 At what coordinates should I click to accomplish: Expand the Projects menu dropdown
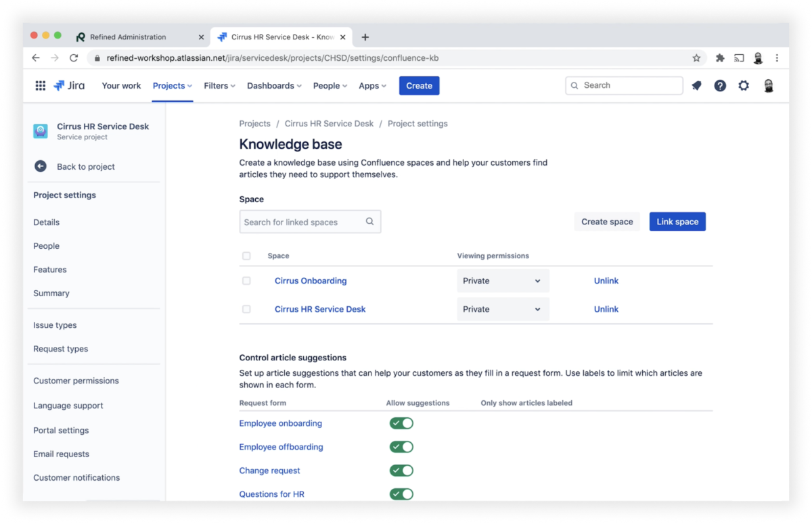pos(171,85)
